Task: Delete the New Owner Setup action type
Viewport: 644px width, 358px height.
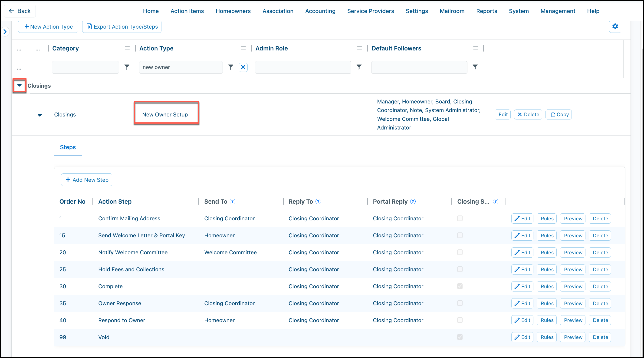Action: click(x=528, y=115)
